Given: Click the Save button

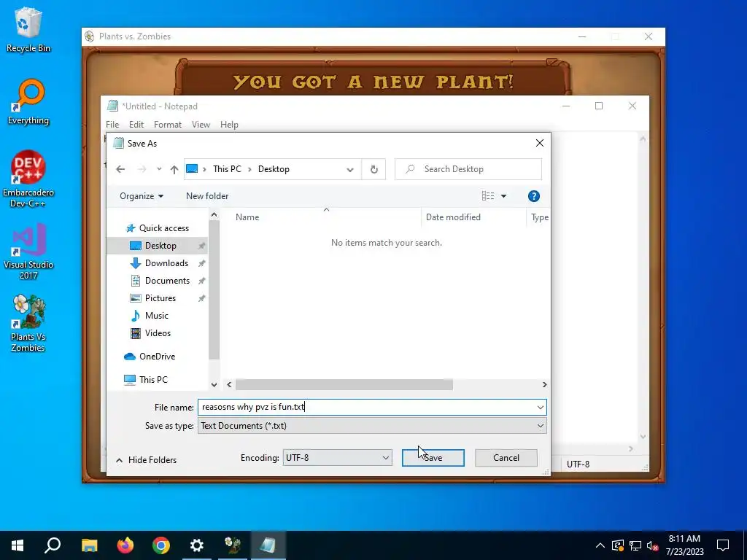Looking at the screenshot, I should tap(433, 458).
